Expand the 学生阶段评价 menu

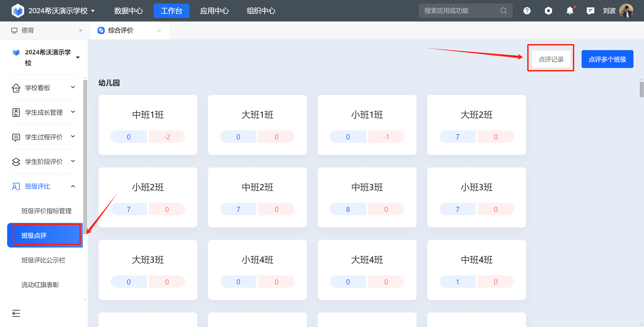73,161
